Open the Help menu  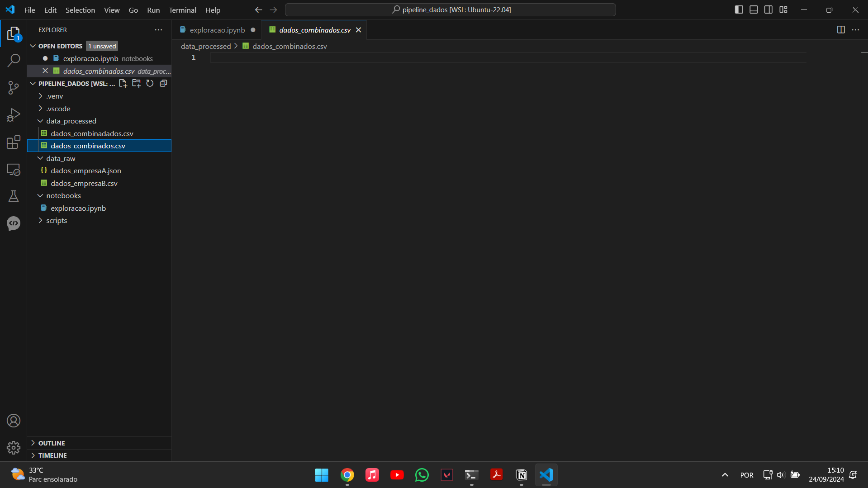click(213, 10)
